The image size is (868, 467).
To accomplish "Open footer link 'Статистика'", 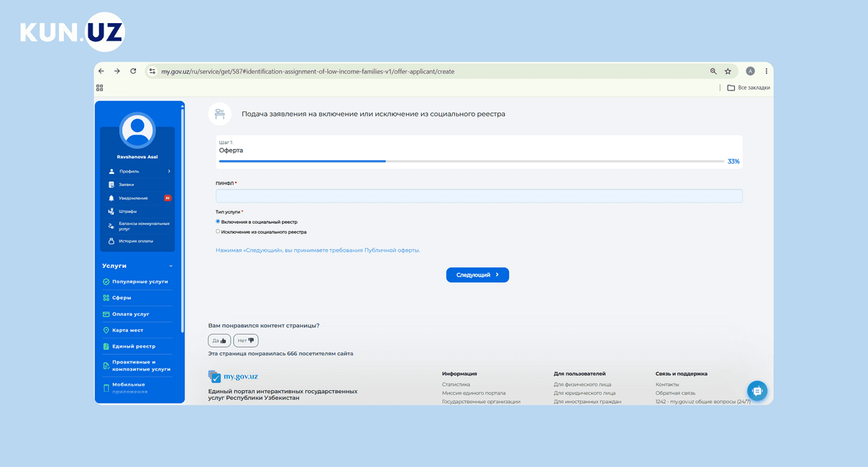I will [x=456, y=384].
